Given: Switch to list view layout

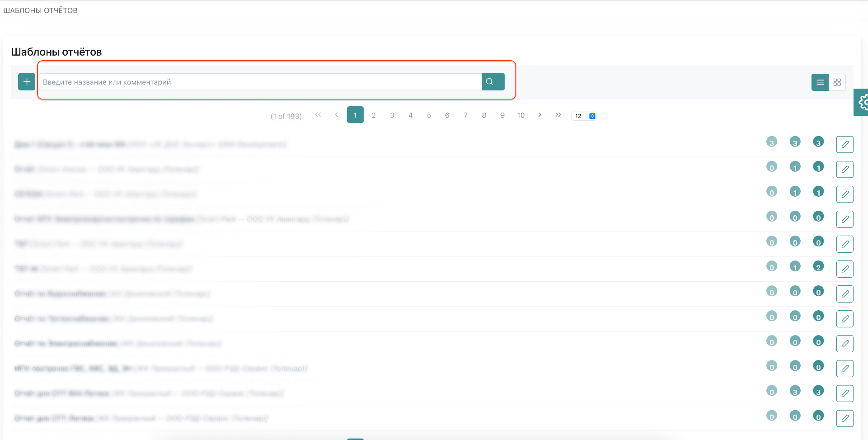Looking at the screenshot, I should click(x=820, y=82).
